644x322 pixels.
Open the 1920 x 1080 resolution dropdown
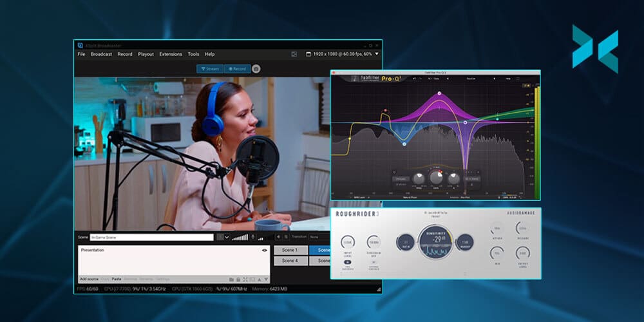[341, 54]
